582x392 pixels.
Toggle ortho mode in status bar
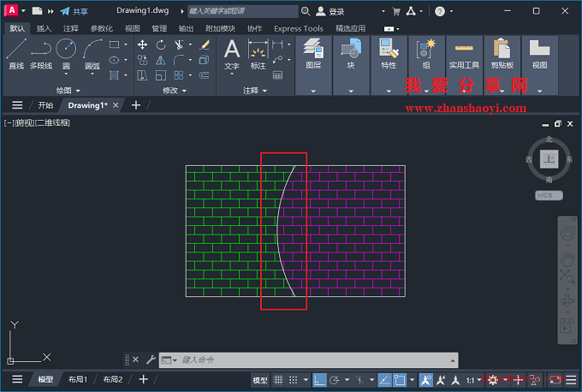click(319, 380)
